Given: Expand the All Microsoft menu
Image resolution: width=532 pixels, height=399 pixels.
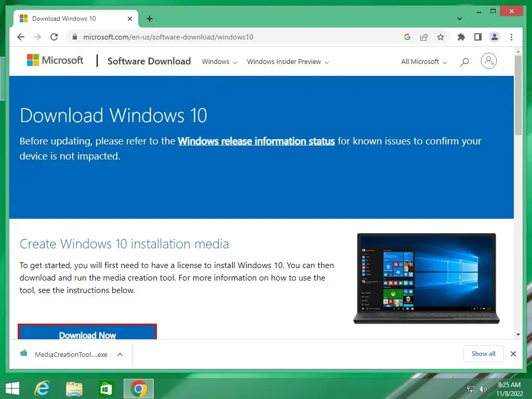Looking at the screenshot, I should point(424,62).
